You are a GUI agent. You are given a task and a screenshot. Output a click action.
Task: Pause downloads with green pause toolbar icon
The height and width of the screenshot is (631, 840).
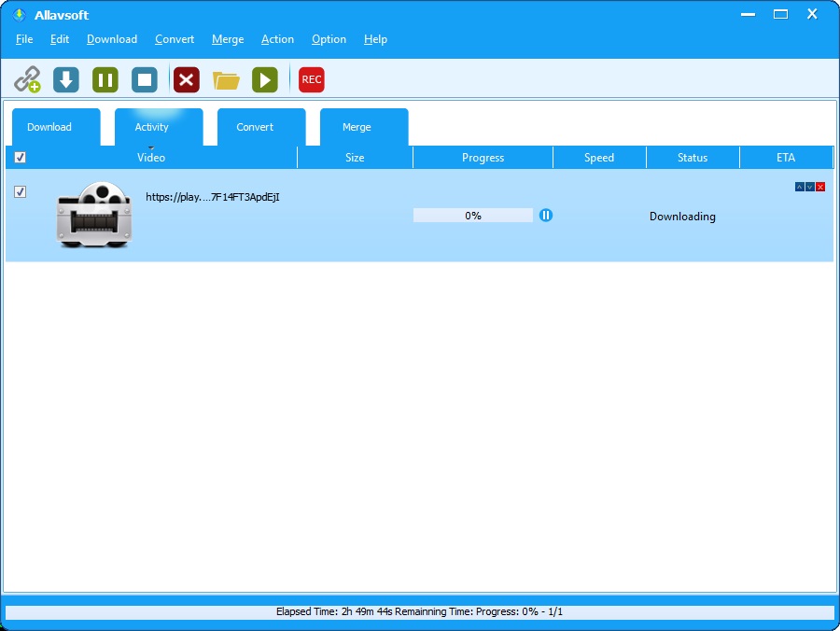(105, 80)
